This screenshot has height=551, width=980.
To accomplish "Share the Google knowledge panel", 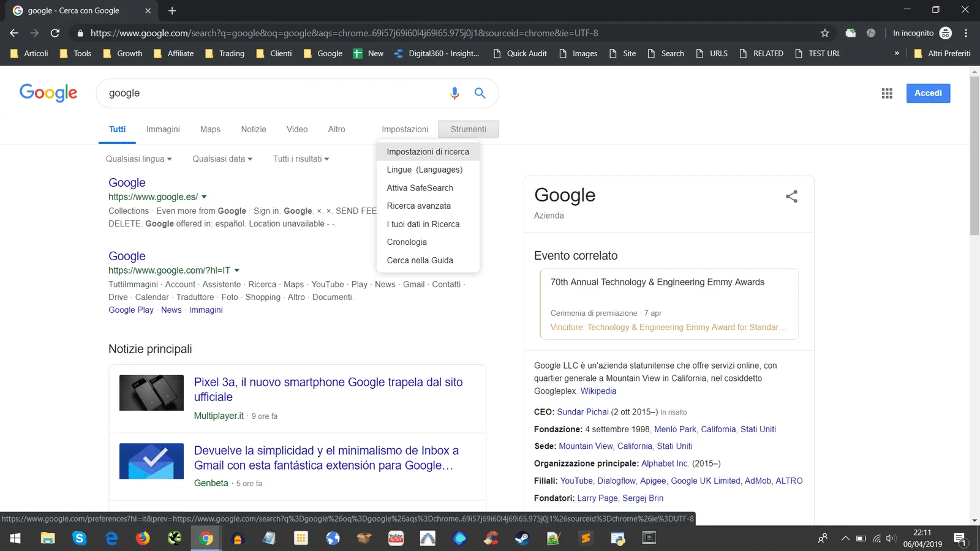I will pyautogui.click(x=791, y=197).
